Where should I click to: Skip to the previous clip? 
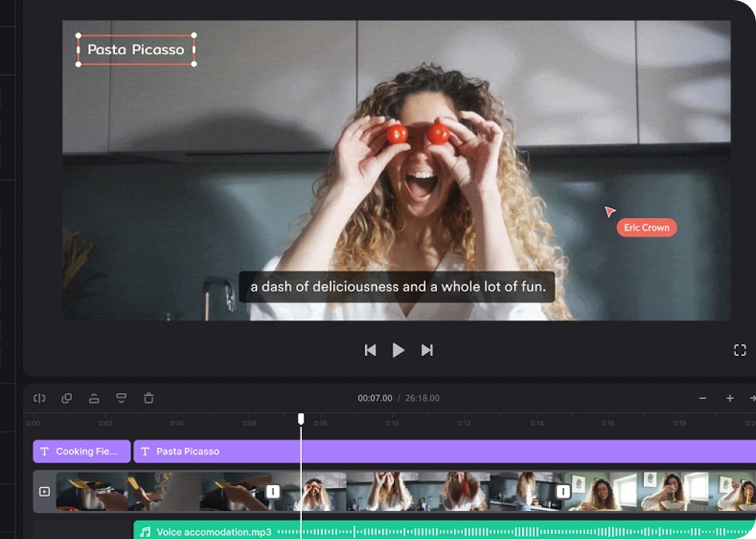coord(370,350)
